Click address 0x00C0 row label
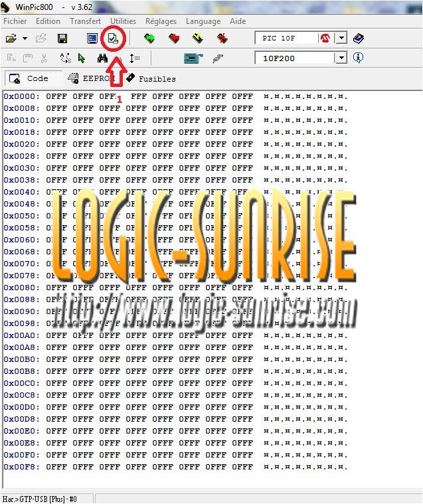Screen dimensions: 423x504 pyautogui.click(x=21, y=383)
